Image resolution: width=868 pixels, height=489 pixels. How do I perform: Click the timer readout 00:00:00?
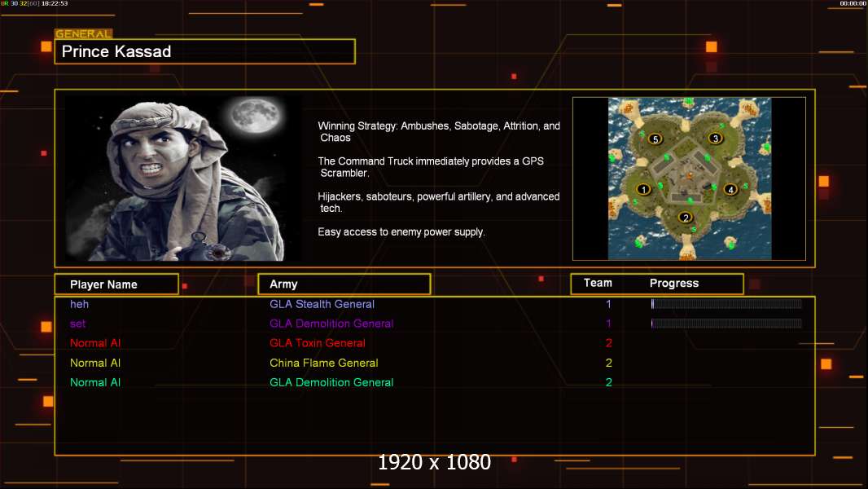853,3
